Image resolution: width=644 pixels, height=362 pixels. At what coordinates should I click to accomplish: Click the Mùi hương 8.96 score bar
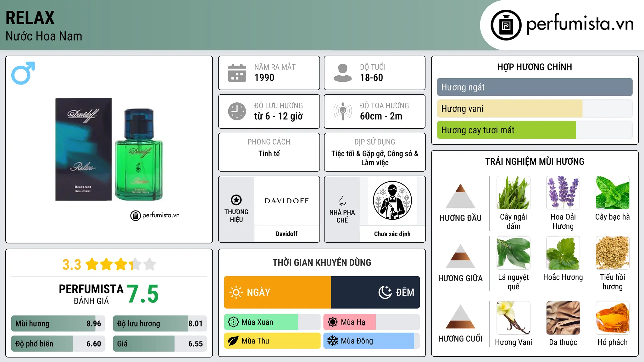[x=58, y=324]
